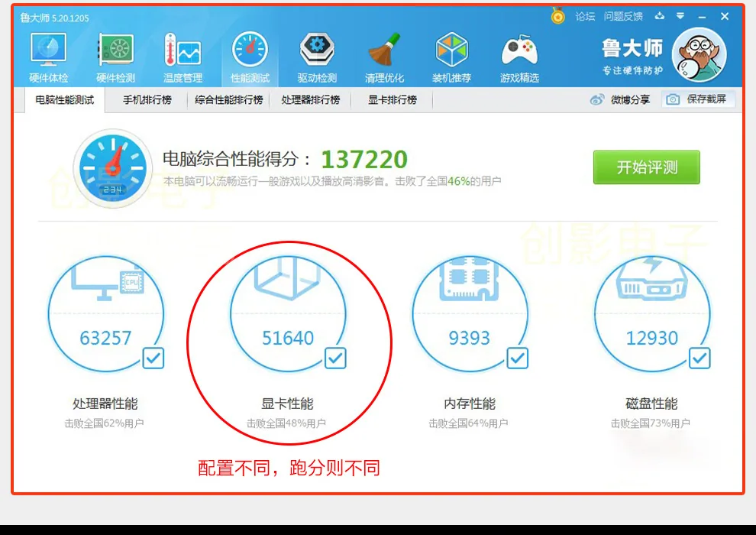The height and width of the screenshot is (535, 756).
Task: Switch to 综合性能排行榜 tab
Action: tap(228, 100)
